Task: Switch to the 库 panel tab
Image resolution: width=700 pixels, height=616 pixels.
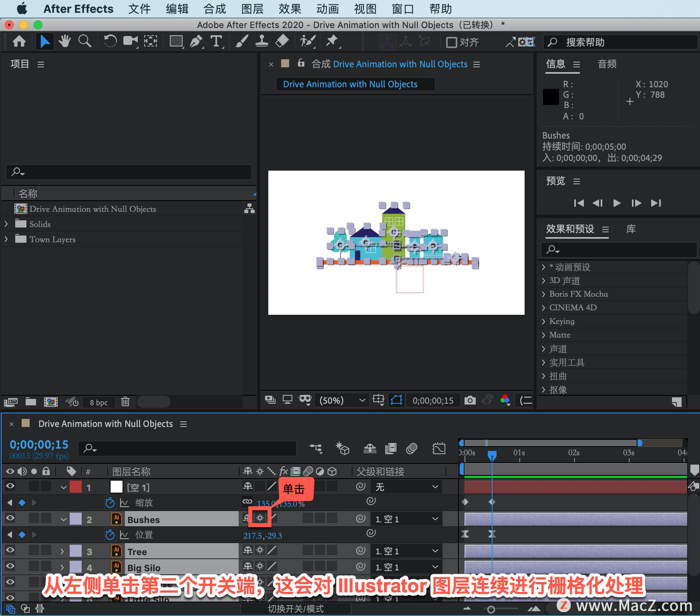Action: point(631,229)
